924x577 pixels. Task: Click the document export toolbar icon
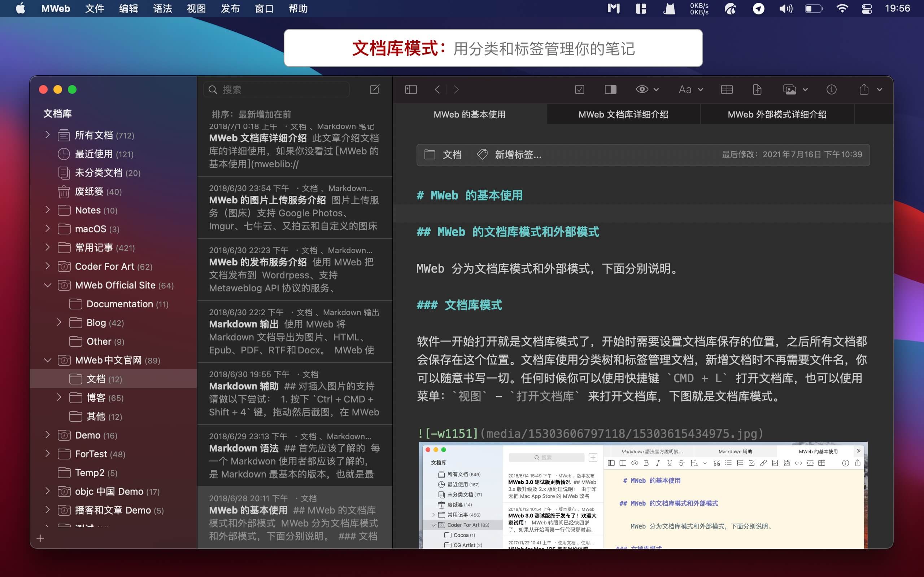pyautogui.click(x=757, y=90)
